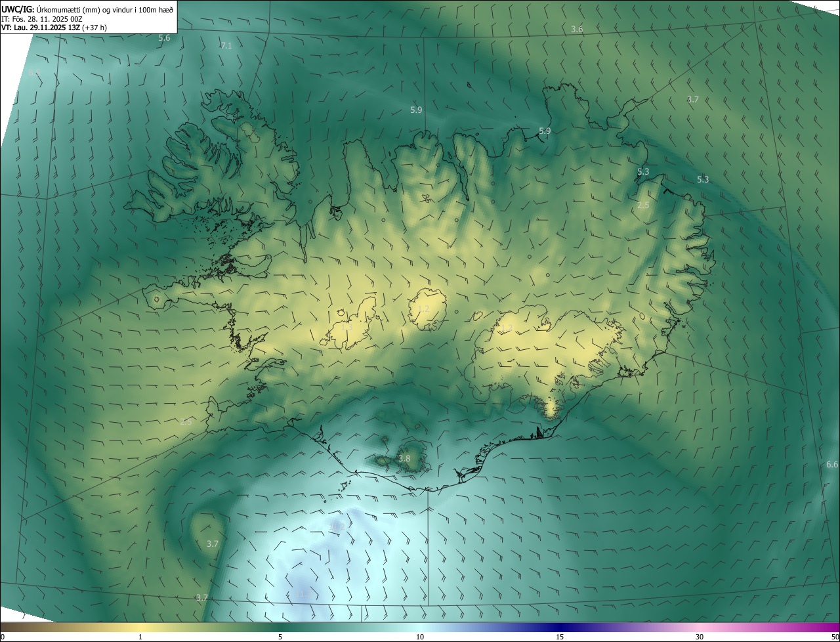Click the 5.6 value label on the map
840x642 pixels.
pyautogui.click(x=164, y=38)
